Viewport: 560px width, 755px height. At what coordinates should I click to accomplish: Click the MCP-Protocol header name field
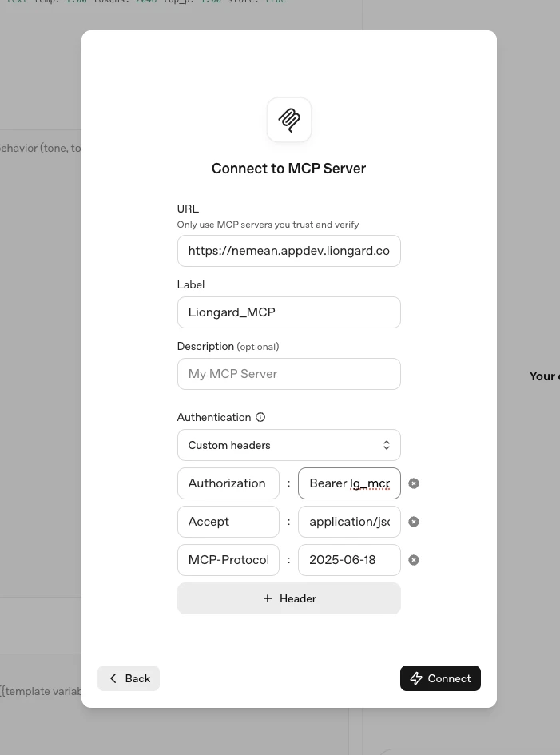point(228,560)
